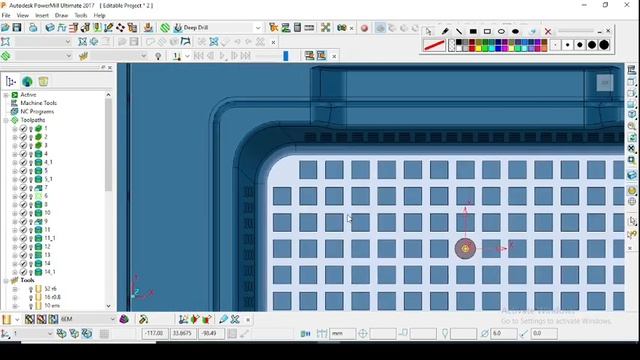Open the View menu
Screen dimensions: 640x360
pos(23,16)
